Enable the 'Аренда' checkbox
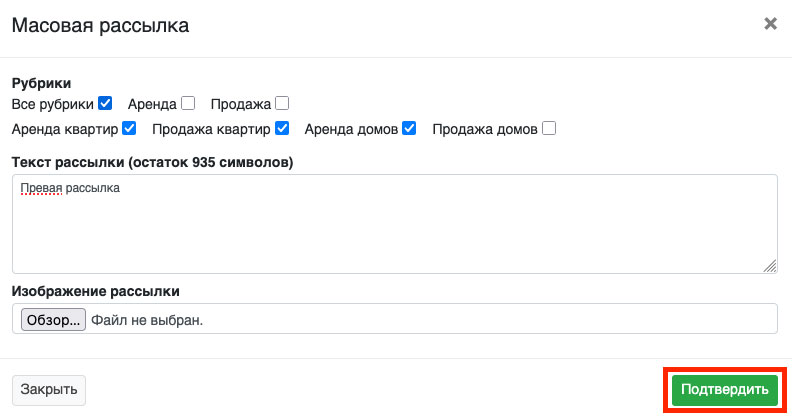The height and width of the screenshot is (420, 792). (x=188, y=103)
